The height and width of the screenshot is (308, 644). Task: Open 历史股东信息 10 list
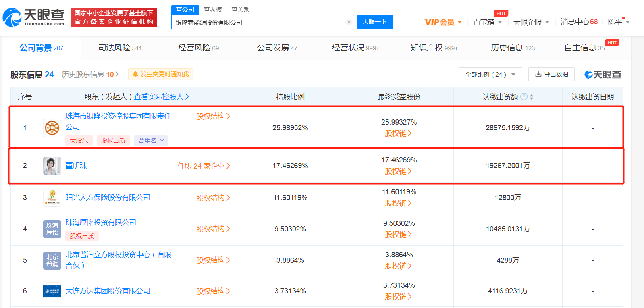[90, 75]
